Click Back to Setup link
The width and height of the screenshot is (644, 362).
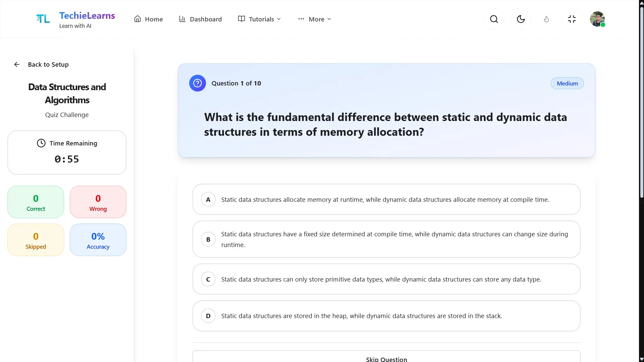pyautogui.click(x=41, y=64)
